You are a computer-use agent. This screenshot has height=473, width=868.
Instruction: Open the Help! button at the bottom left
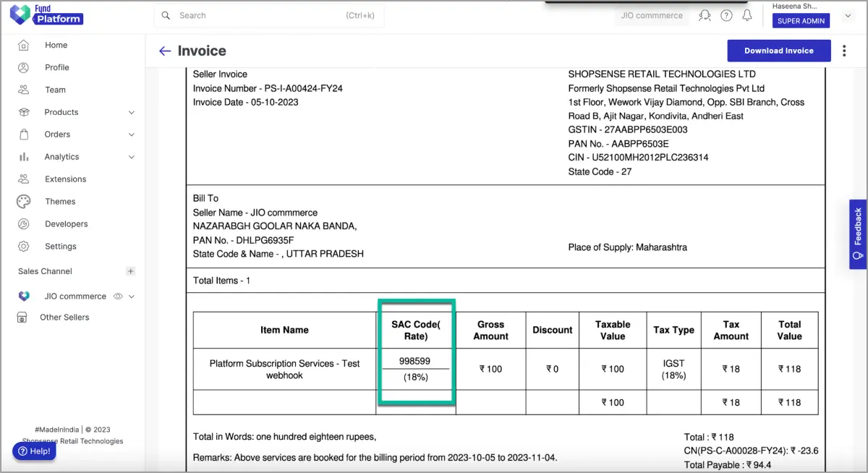(x=34, y=451)
